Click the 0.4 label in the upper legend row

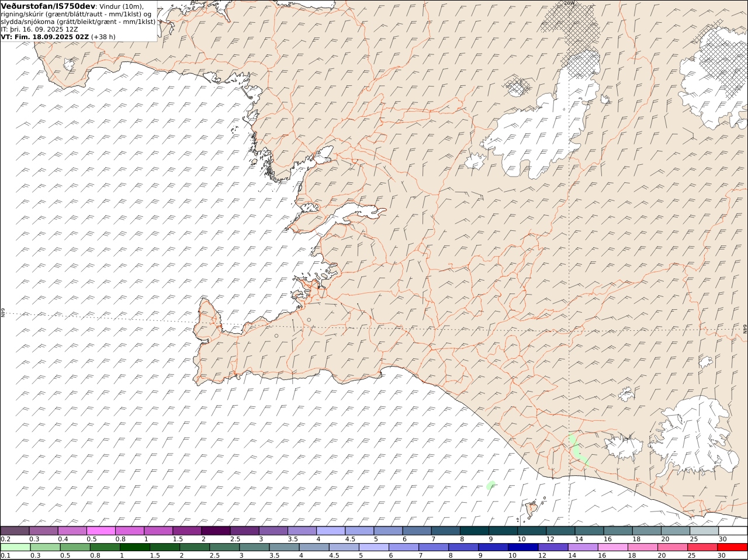(63, 538)
